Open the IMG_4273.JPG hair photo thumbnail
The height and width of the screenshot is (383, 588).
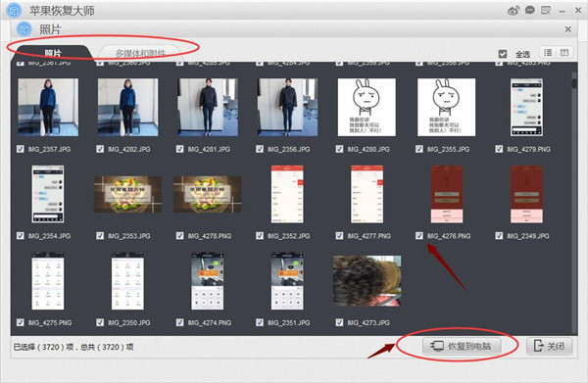367,281
